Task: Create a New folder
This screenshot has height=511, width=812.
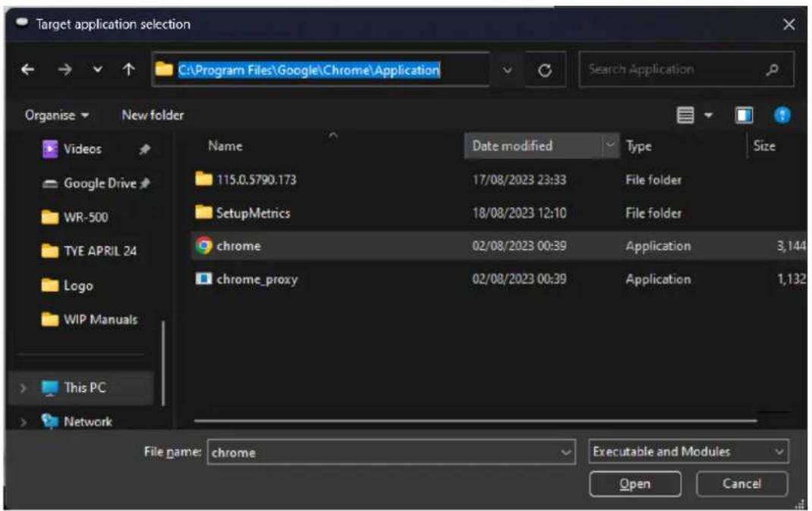Action: (x=153, y=115)
